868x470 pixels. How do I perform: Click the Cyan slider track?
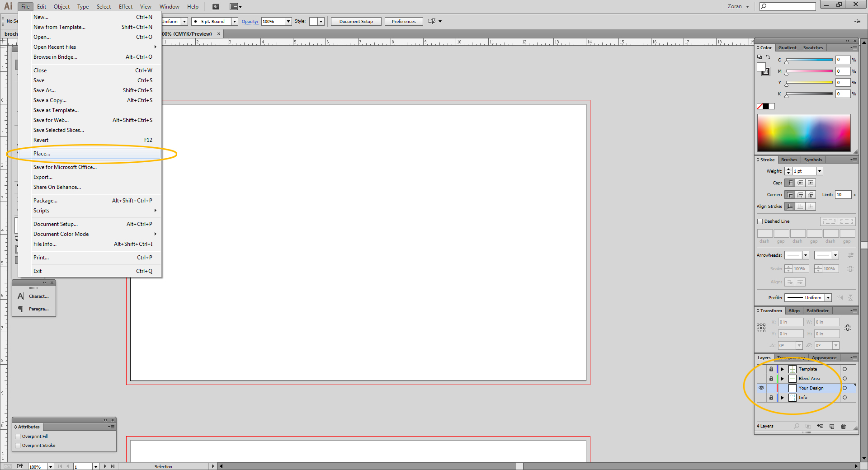(809, 60)
